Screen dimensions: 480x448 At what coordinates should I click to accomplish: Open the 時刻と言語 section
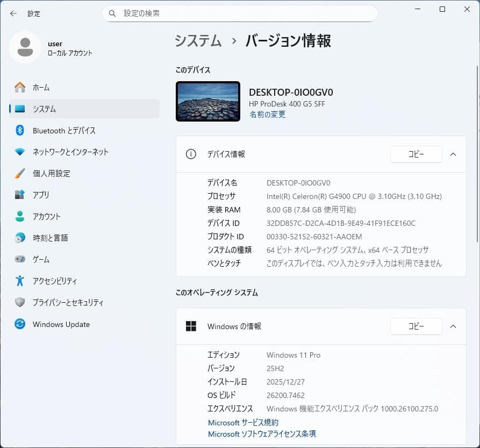click(21, 238)
